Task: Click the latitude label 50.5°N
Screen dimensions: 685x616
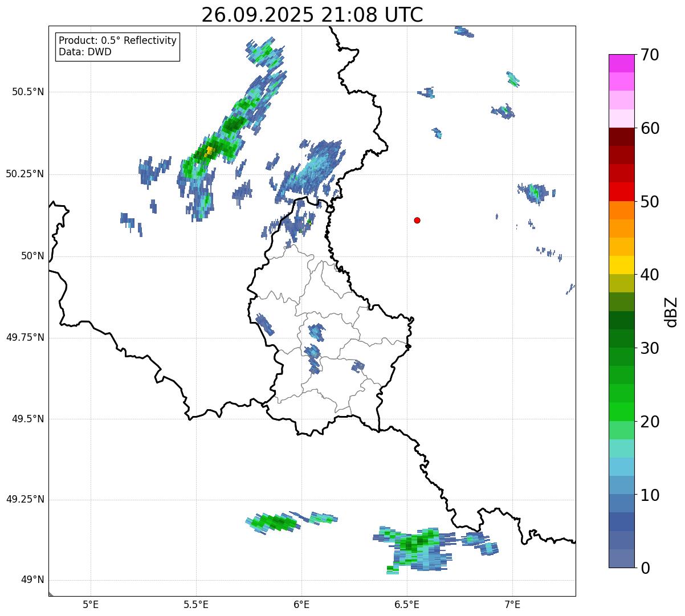Action: [x=28, y=92]
